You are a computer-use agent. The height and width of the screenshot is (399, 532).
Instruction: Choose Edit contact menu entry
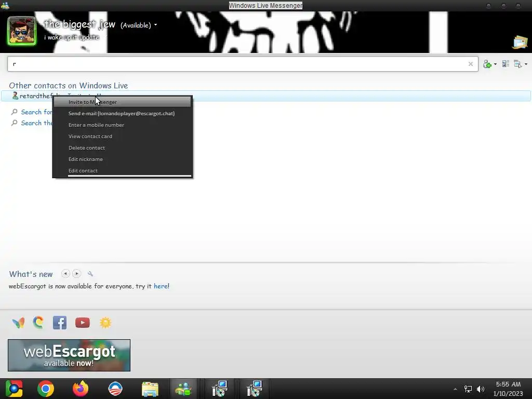tap(123, 170)
